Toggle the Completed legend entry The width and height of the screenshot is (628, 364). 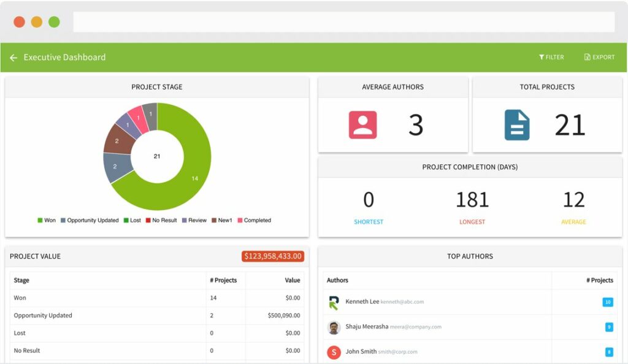coord(254,221)
